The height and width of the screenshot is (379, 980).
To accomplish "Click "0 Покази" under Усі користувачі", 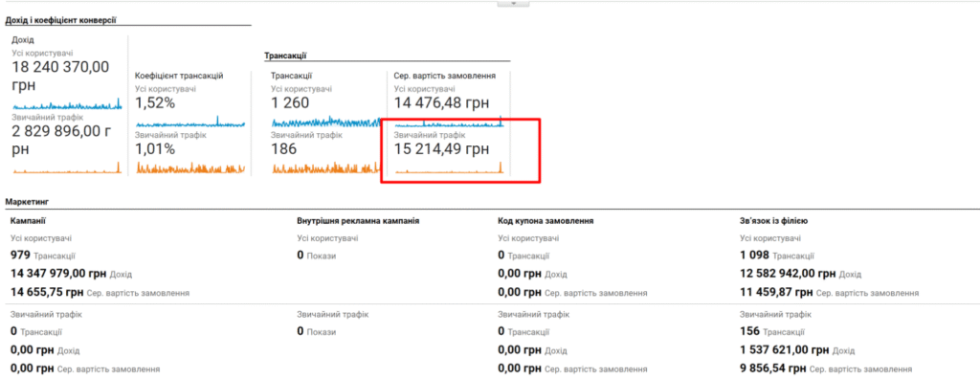I will click(316, 256).
